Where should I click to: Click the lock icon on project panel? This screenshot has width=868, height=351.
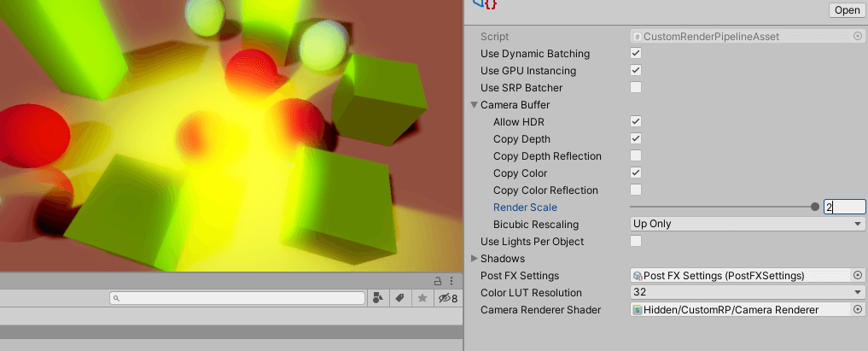pyautogui.click(x=439, y=281)
